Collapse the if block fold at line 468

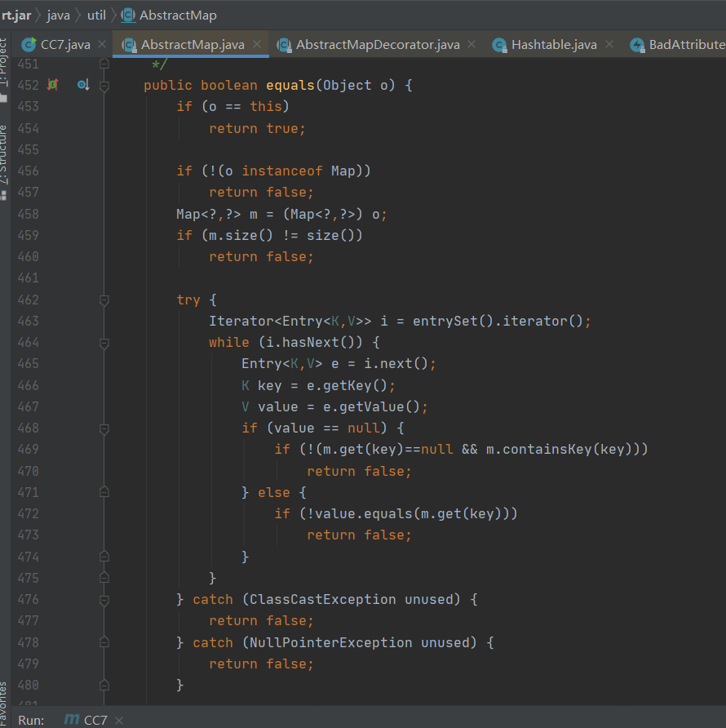point(104,429)
